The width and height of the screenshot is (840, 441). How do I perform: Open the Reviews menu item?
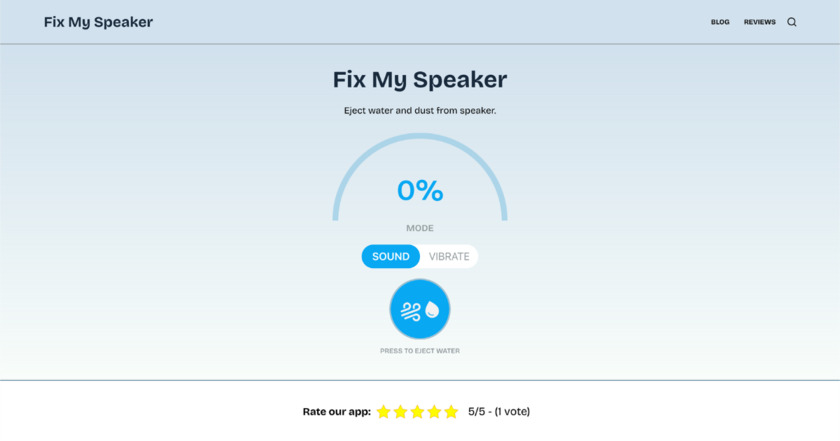(759, 22)
